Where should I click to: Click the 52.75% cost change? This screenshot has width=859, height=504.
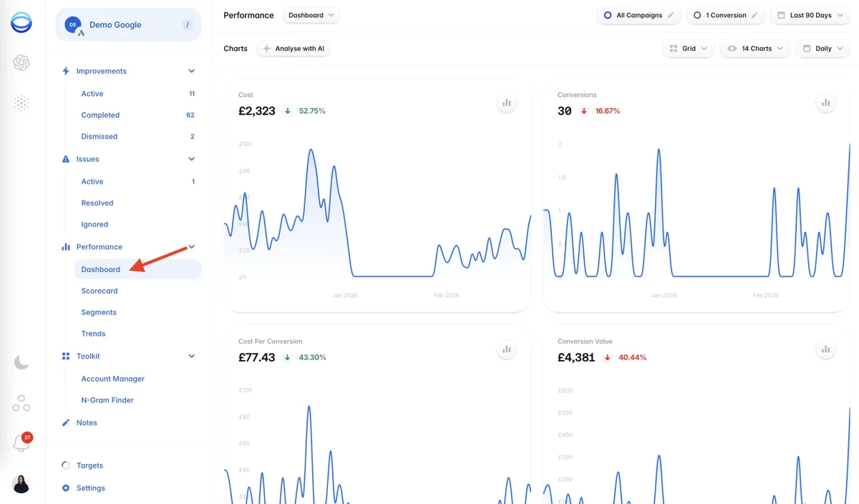click(x=312, y=111)
